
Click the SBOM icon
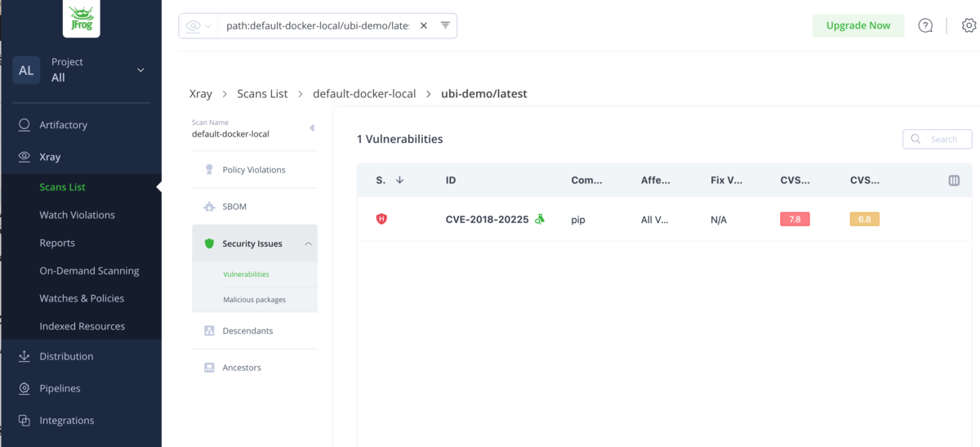209,207
